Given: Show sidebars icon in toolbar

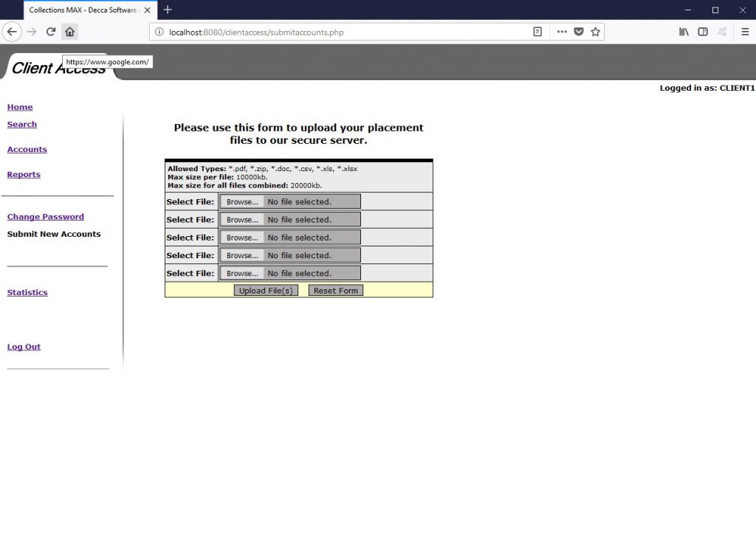Looking at the screenshot, I should 703,32.
